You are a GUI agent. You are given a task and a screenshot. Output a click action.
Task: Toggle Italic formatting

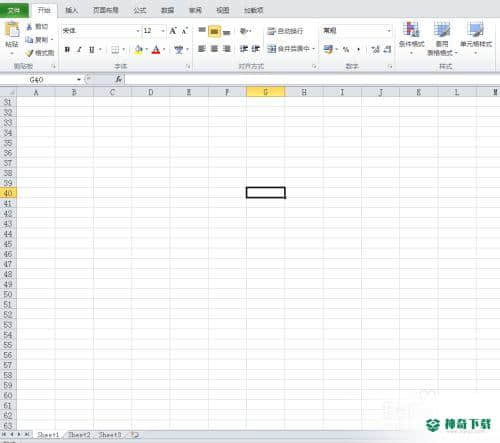pyautogui.click(x=79, y=50)
